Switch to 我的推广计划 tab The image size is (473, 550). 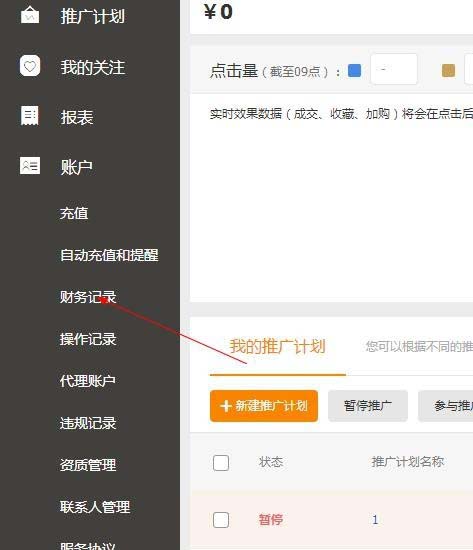point(278,347)
